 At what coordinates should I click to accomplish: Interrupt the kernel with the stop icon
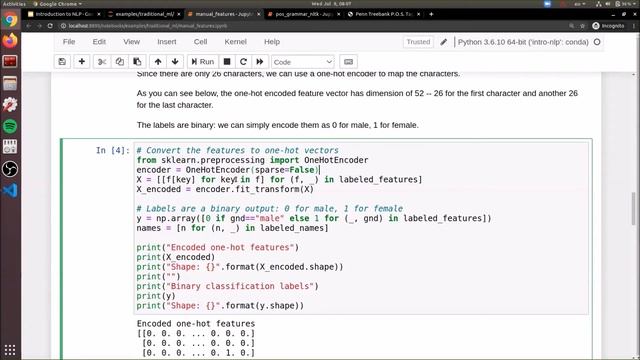click(227, 62)
